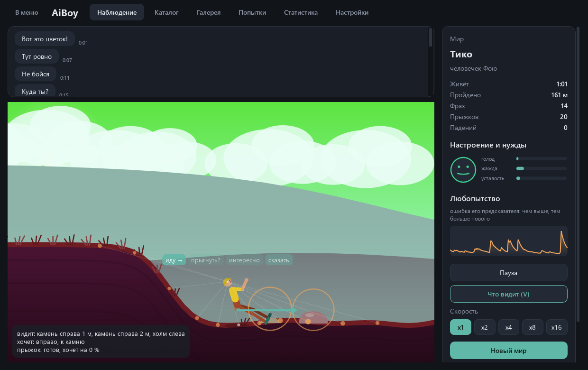Click the right panel scrollbar
The width and height of the screenshot is (588, 370).
coord(578,174)
